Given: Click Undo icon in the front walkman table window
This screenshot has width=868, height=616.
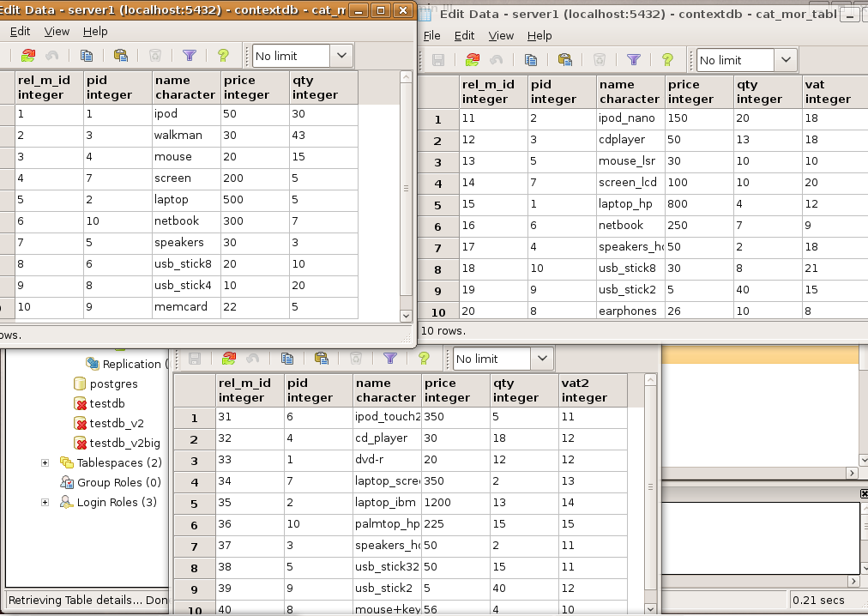Looking at the screenshot, I should [x=52, y=56].
